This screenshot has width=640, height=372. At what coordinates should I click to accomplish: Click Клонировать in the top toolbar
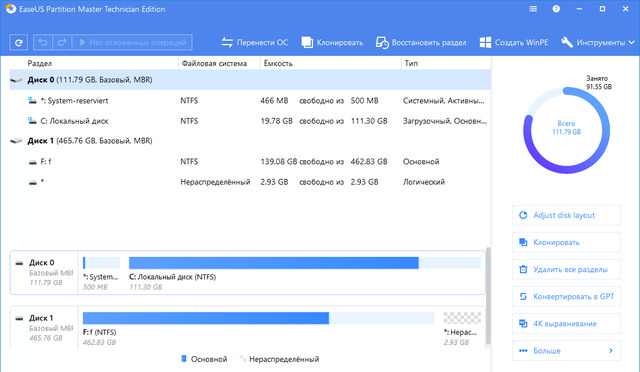click(x=332, y=42)
